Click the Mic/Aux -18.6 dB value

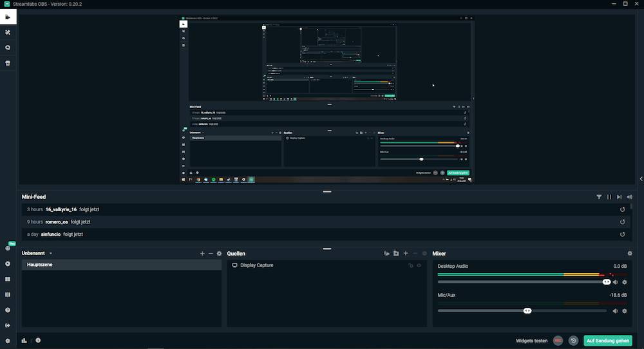[x=618, y=295]
